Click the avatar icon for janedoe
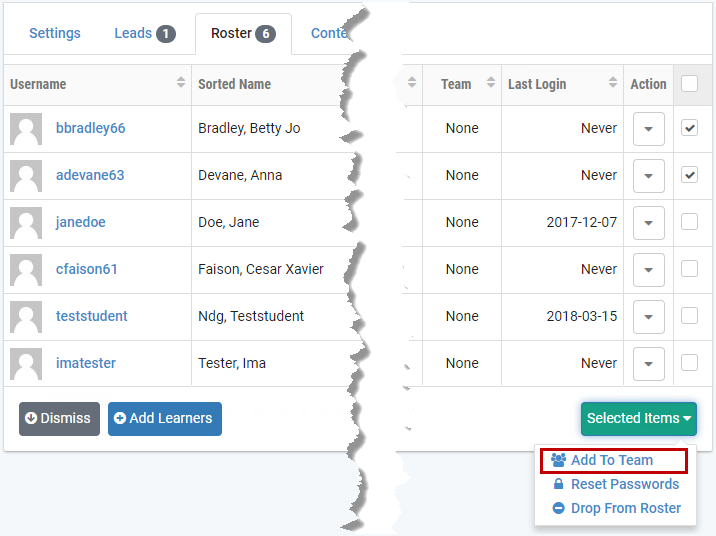716x536 pixels. coord(26,223)
